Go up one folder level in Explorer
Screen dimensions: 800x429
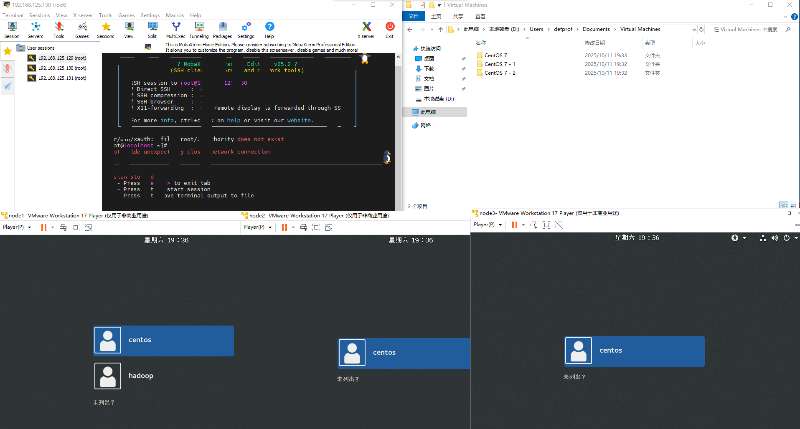[x=441, y=30]
